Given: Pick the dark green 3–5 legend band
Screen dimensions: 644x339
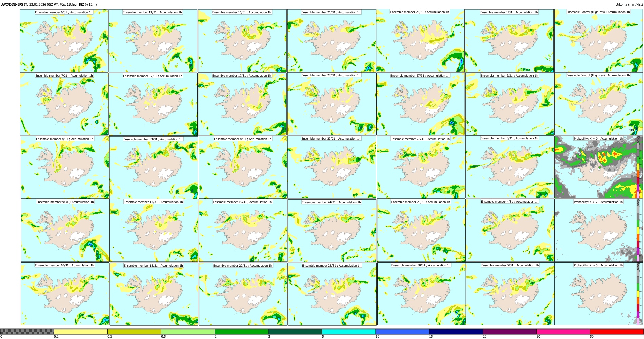Looking at the screenshot, I should pos(295,332).
